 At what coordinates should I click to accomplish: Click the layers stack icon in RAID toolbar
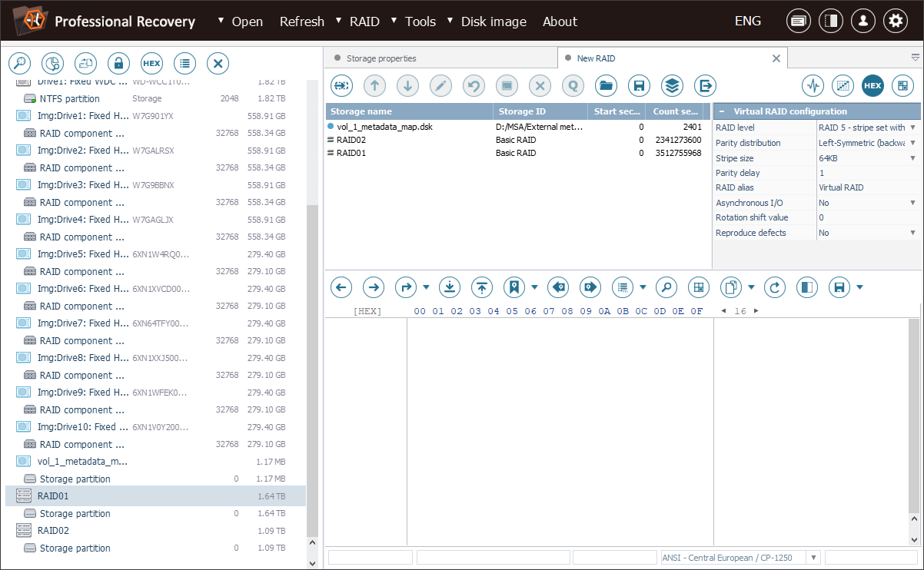(672, 85)
